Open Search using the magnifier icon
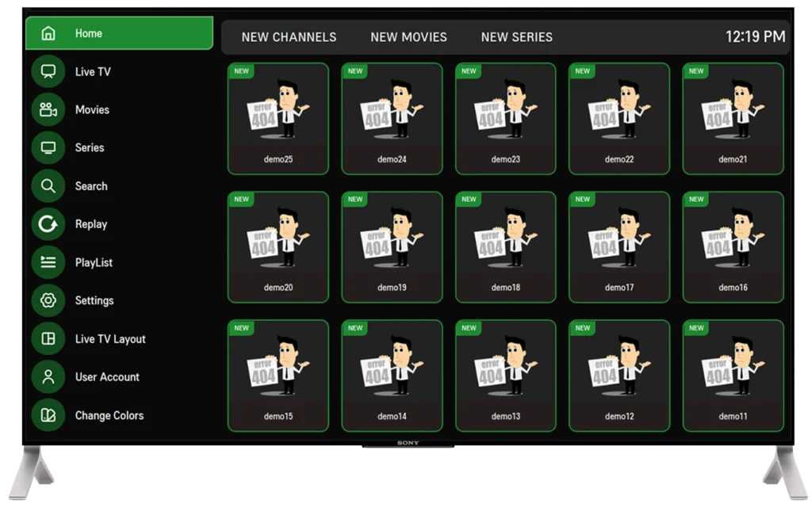This screenshot has height=511, width=812. (x=48, y=186)
